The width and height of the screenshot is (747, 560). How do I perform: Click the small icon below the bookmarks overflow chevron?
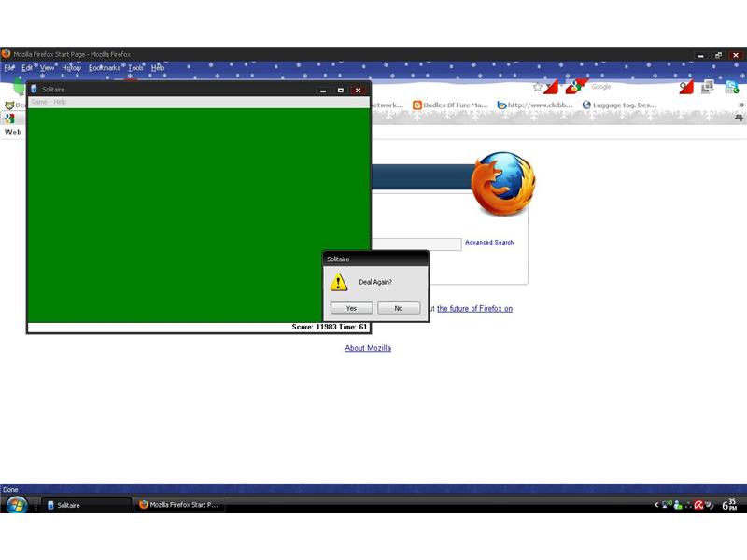(739, 118)
